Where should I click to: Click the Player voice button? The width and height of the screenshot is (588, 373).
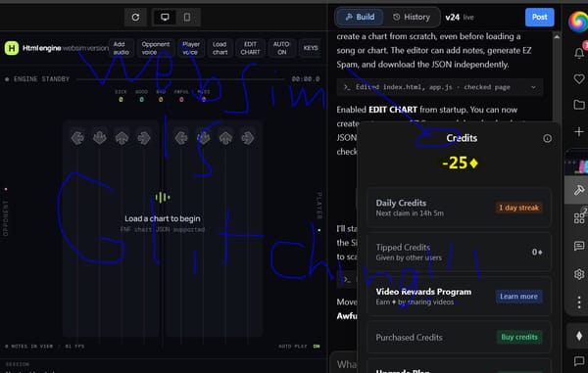point(191,48)
